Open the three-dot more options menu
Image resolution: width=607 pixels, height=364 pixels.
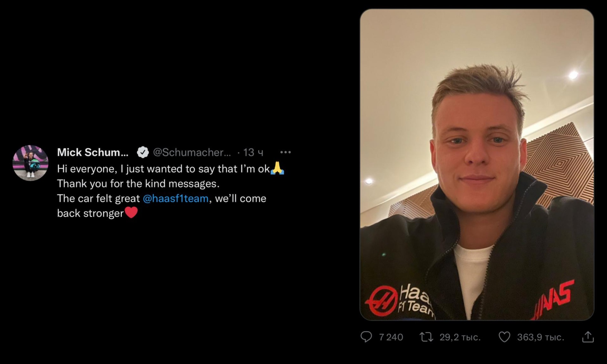[x=285, y=152]
